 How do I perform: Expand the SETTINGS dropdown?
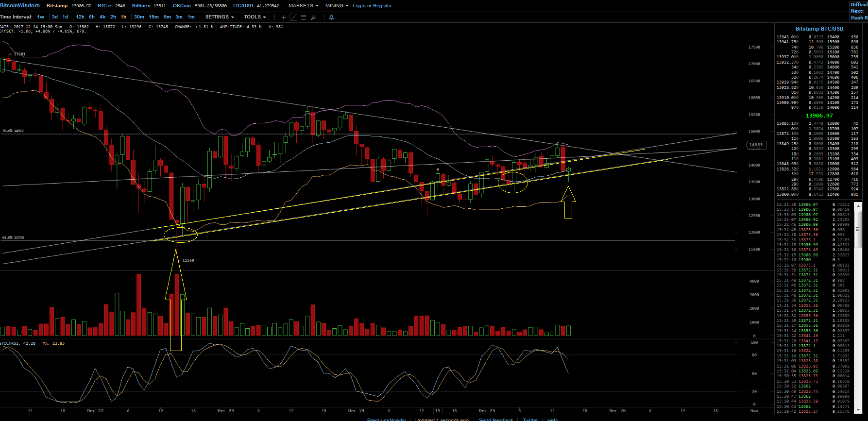pos(220,17)
